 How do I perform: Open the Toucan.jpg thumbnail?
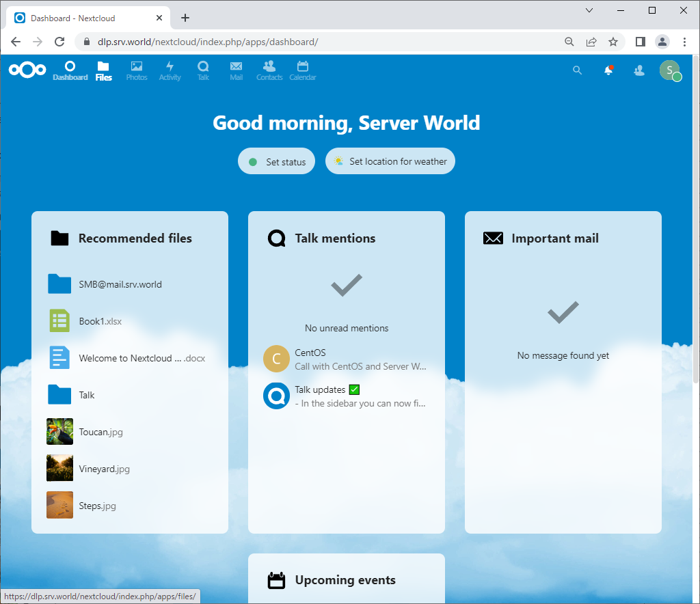[x=59, y=432]
